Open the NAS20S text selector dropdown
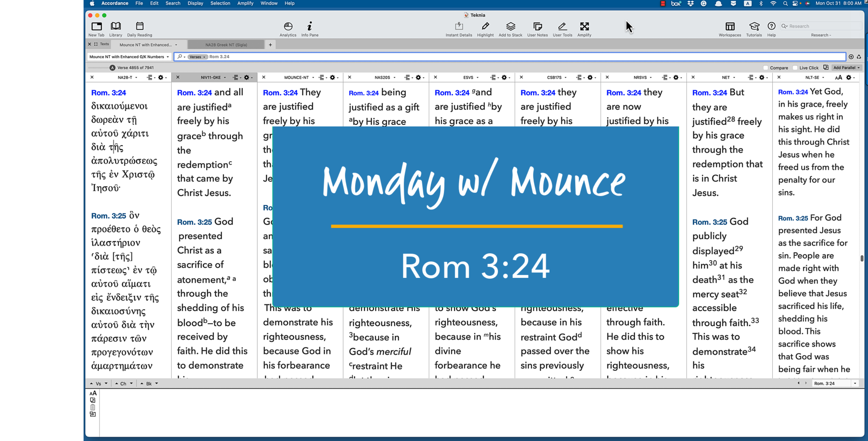 385,77
